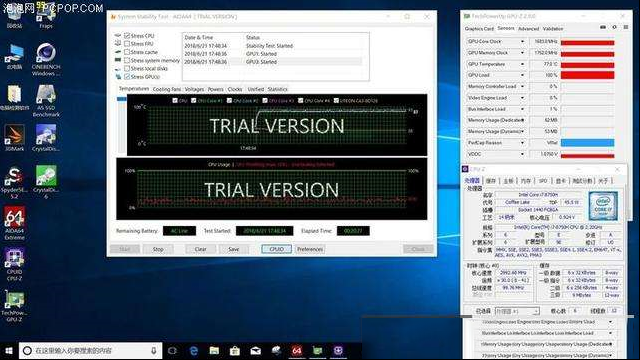Open the GPU-Z hamburger menu icon
Image resolution: width=640 pixels, height=360 pixels.
tap(625, 27)
